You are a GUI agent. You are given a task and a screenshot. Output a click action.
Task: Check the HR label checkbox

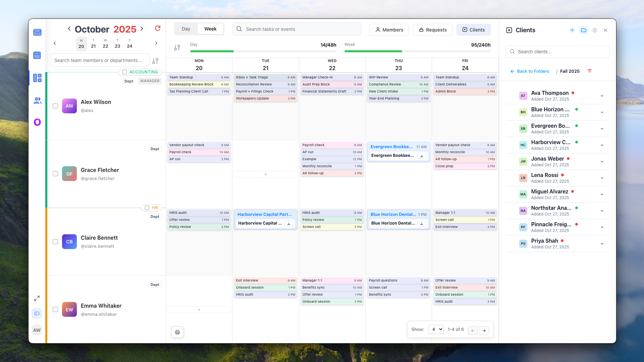pyautogui.click(x=147, y=207)
